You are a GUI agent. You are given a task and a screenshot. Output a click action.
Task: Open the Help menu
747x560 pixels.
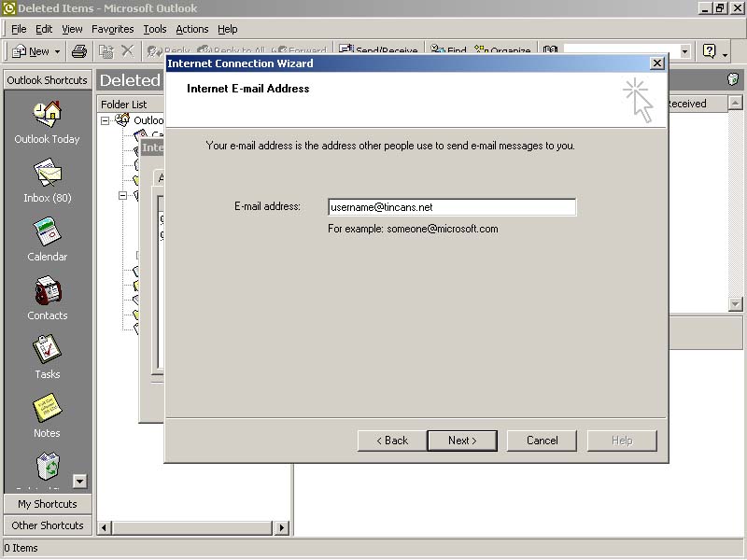point(228,29)
